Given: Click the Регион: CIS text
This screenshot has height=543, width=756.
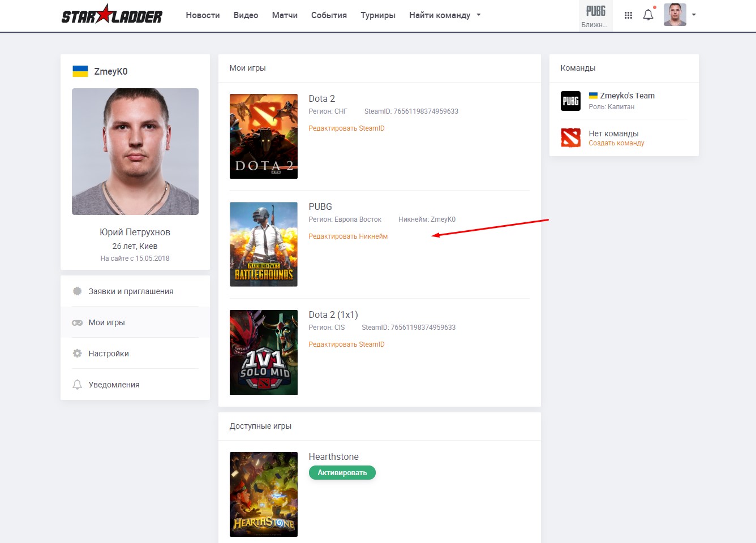Looking at the screenshot, I should [327, 327].
